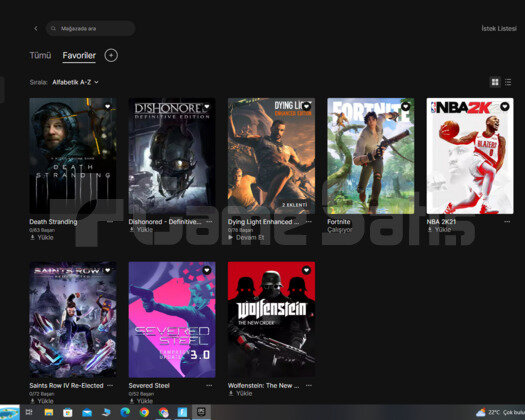Open NBA 2K21 cover thumbnail
The height and width of the screenshot is (420, 525).
(470, 156)
